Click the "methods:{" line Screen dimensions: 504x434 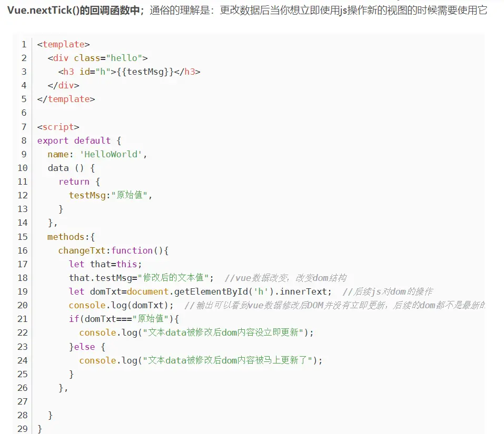coord(71,237)
